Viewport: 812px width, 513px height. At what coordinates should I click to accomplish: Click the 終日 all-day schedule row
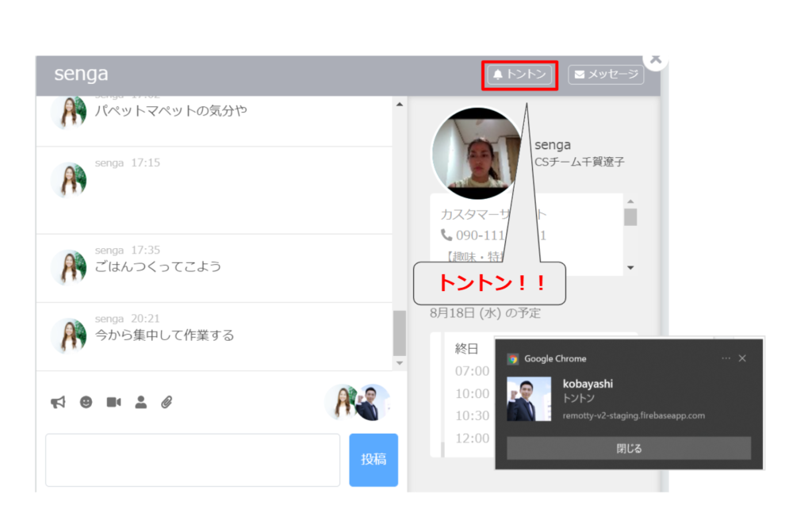[466, 349]
